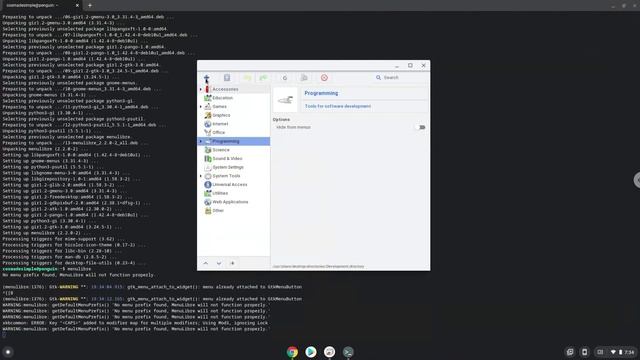Toggle the Hide from menus switch

420,127
